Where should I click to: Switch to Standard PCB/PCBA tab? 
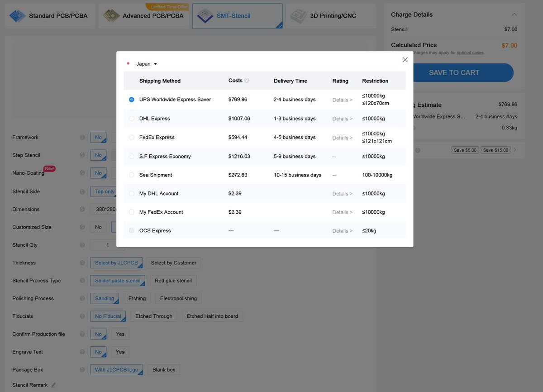[x=50, y=16]
